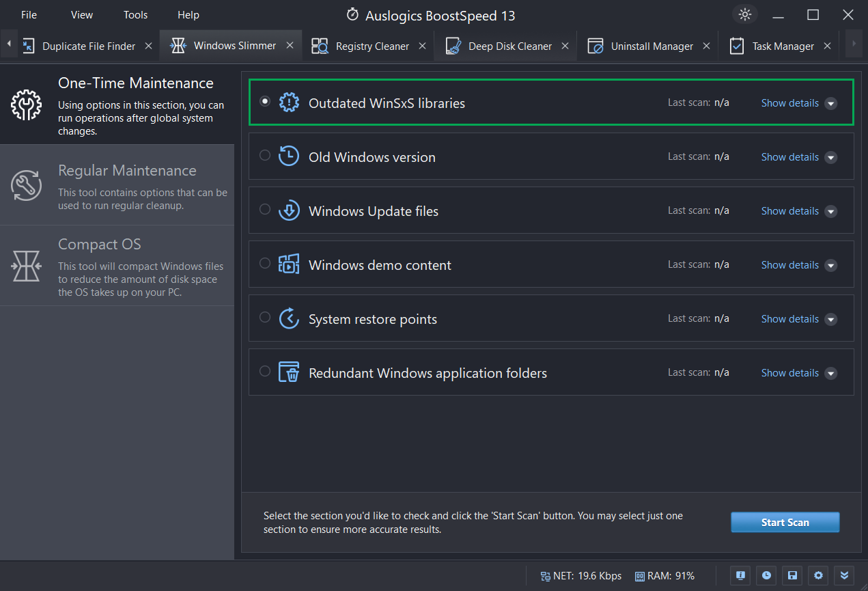Open the Tools menu
Image resolution: width=868 pixels, height=591 pixels.
135,14
